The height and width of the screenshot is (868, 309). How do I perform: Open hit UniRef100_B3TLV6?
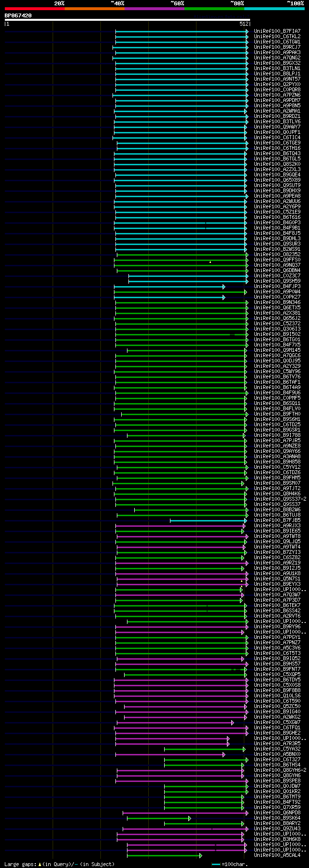pyautogui.click(x=277, y=122)
